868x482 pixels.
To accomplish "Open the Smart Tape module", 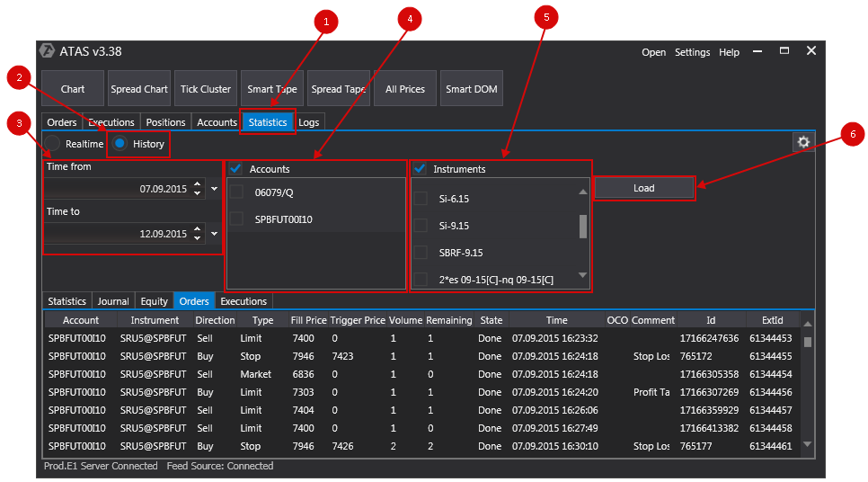I will pyautogui.click(x=271, y=89).
